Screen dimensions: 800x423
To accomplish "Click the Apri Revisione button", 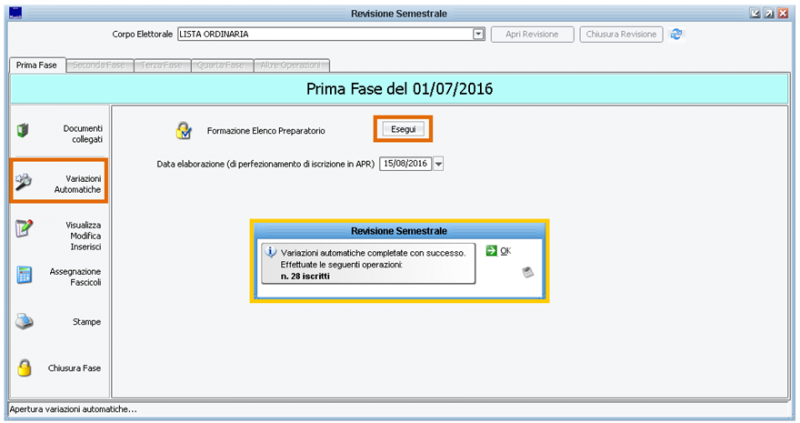I will coord(532,34).
